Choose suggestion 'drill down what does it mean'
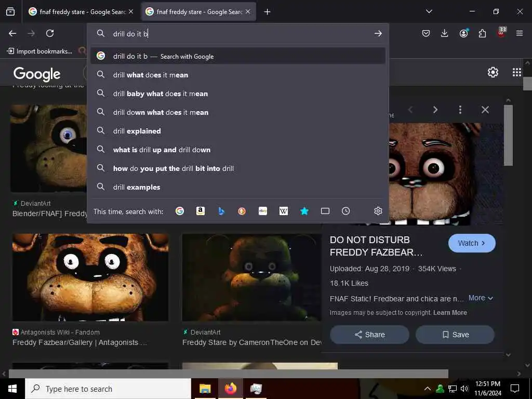Viewport: 532px width, 399px height. [238, 112]
